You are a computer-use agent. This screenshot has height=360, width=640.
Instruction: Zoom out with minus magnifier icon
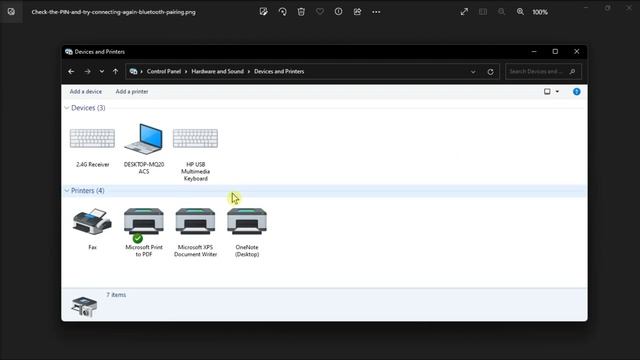(502, 12)
